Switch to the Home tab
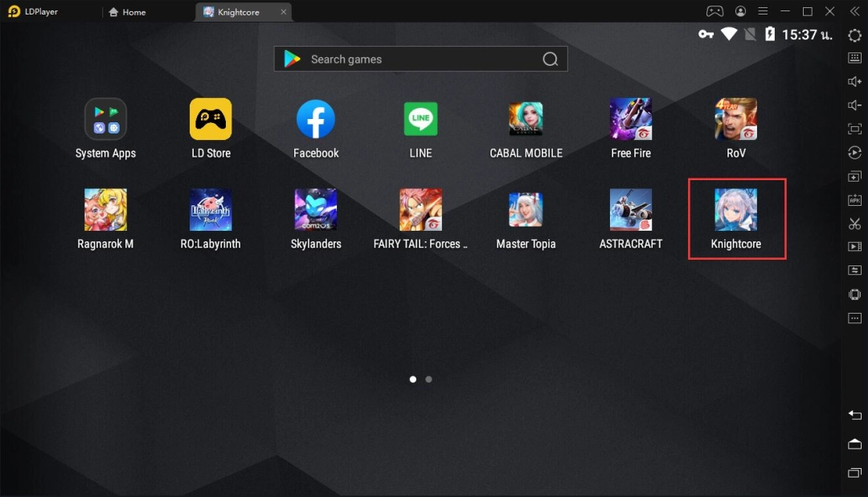The width and height of the screenshot is (868, 497). click(127, 12)
